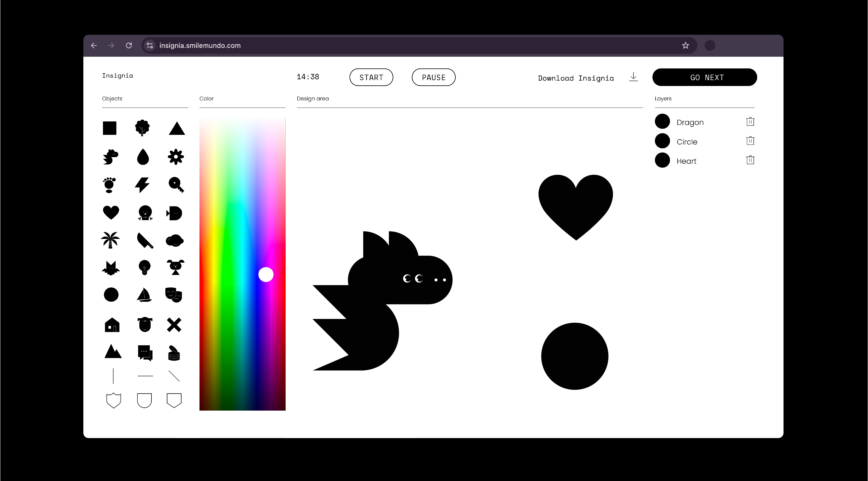
Task: Pick the triangle shape object
Action: (x=177, y=128)
